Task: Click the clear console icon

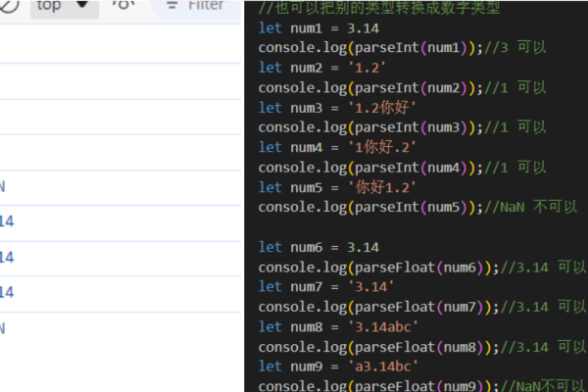Action: click(8, 5)
